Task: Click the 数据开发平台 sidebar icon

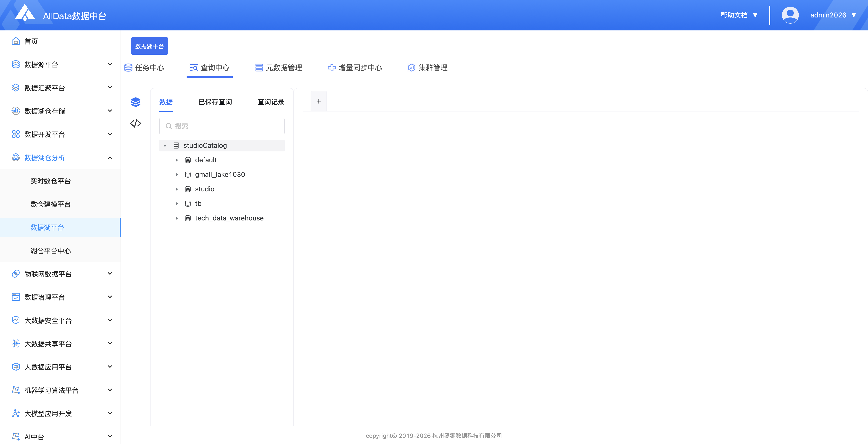Action: click(15, 134)
